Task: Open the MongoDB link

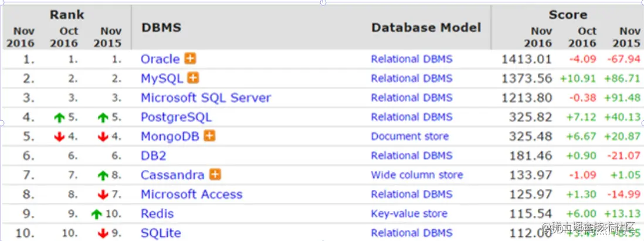Action: (170, 136)
